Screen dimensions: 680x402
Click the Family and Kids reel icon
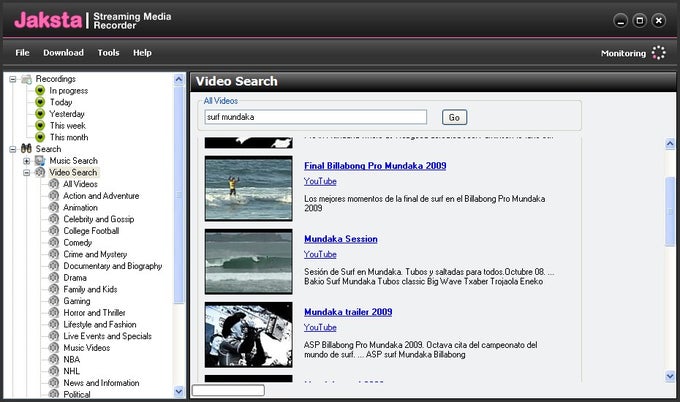click(x=54, y=289)
